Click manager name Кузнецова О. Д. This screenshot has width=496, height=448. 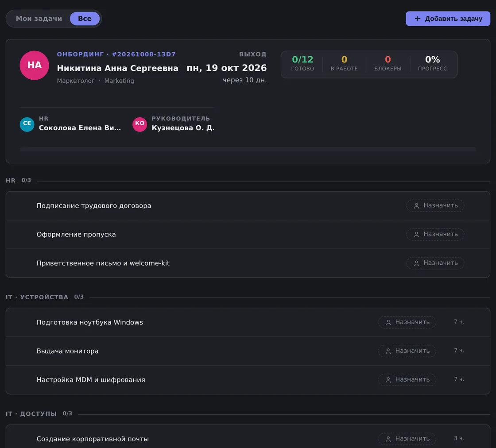pos(183,128)
